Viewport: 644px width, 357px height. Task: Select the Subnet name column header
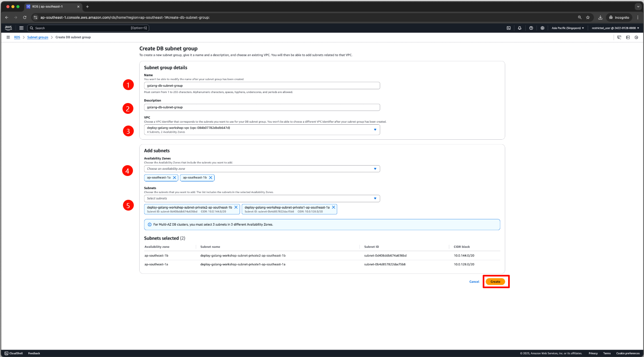pyautogui.click(x=210, y=247)
